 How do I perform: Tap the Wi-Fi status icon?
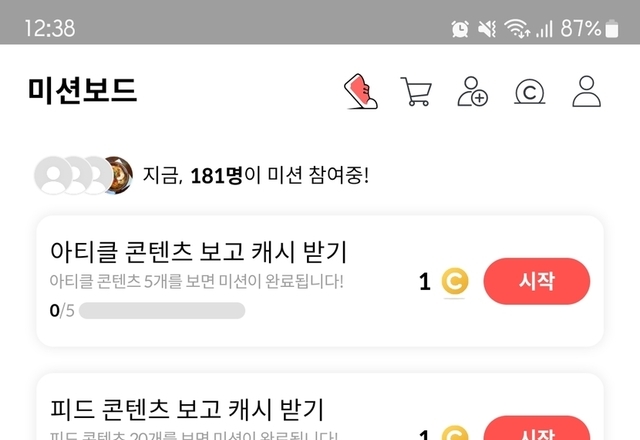(517, 29)
